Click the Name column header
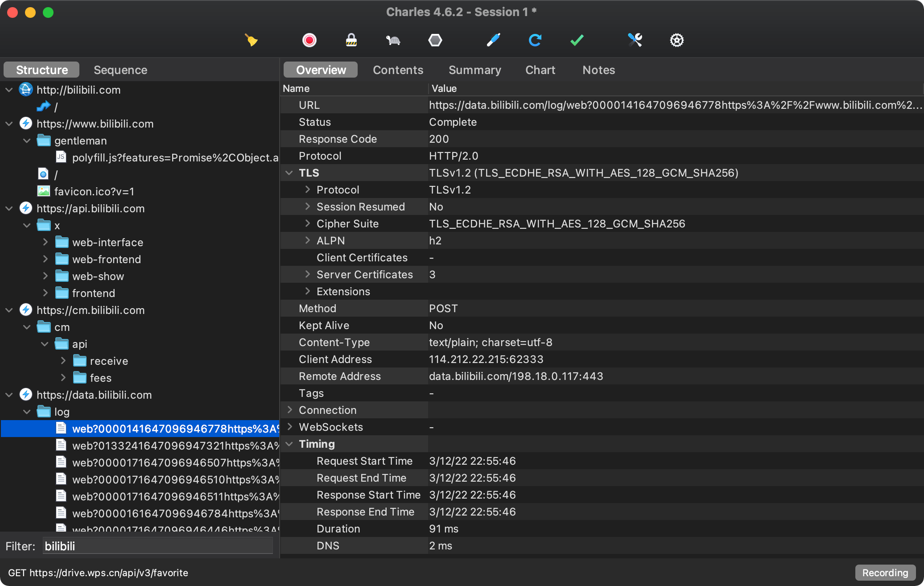The height and width of the screenshot is (586, 924). pos(296,88)
